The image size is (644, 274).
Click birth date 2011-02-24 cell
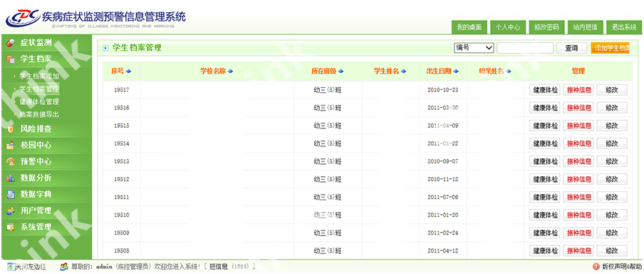coord(443,233)
